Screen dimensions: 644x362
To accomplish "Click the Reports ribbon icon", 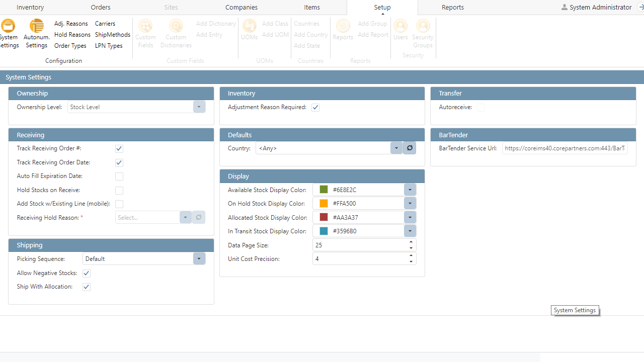I will click(343, 30).
